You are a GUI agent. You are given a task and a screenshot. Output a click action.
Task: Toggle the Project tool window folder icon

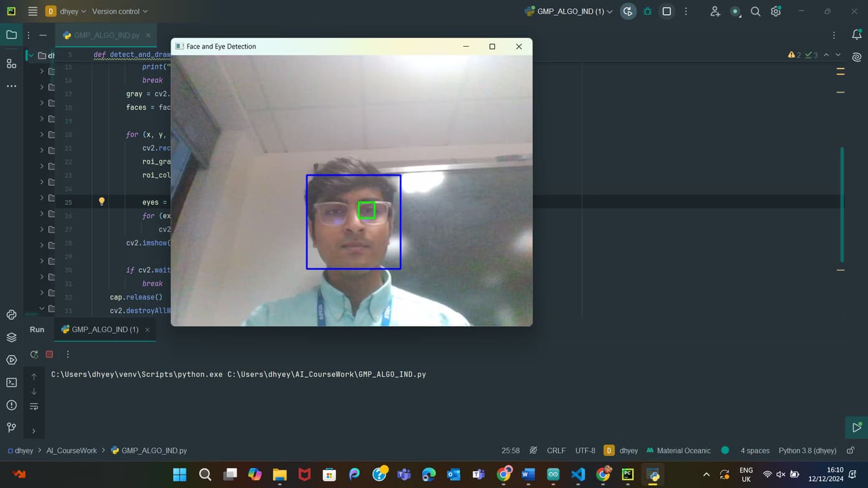(11, 35)
